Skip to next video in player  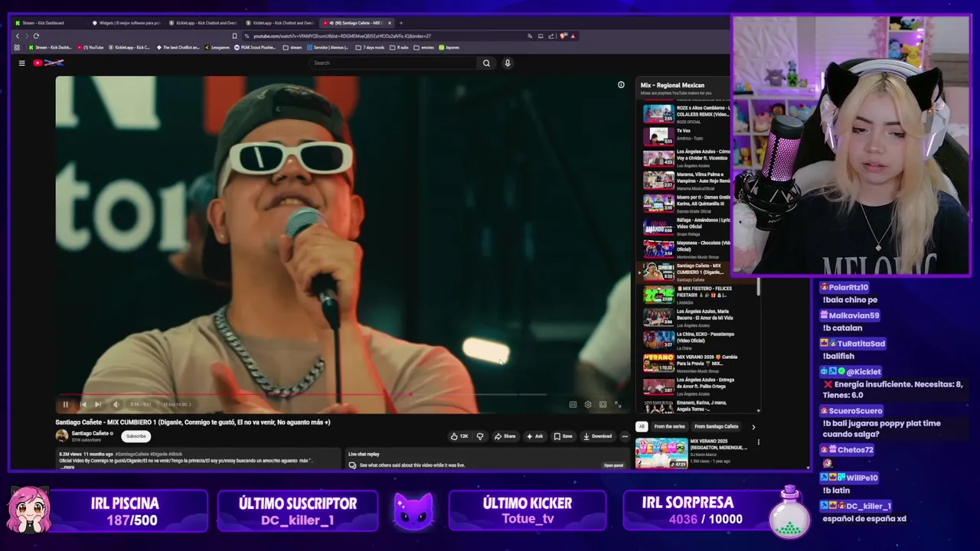98,404
